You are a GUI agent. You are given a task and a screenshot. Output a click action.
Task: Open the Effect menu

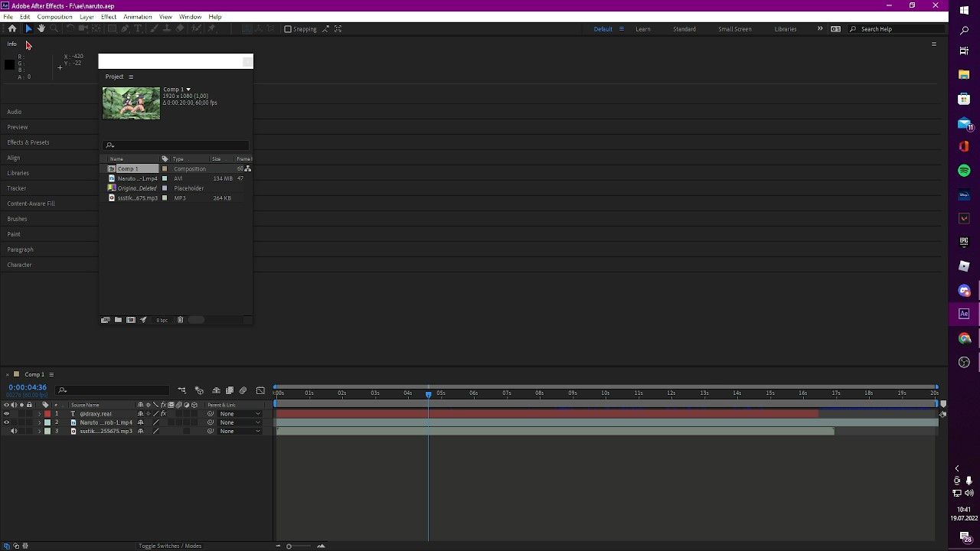[109, 17]
